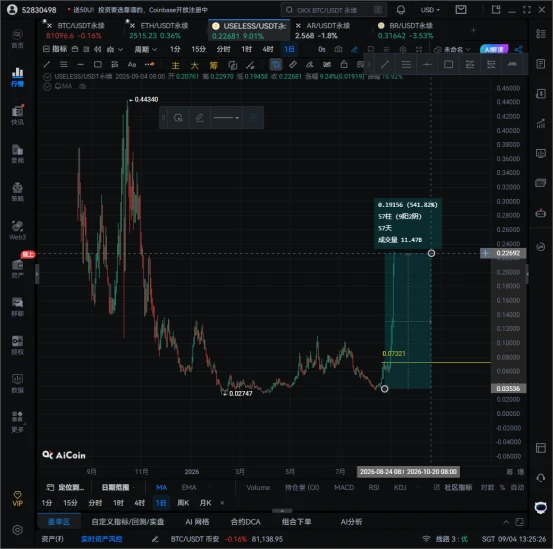Switch to the BTC/USDT perpetual tab

(81, 26)
